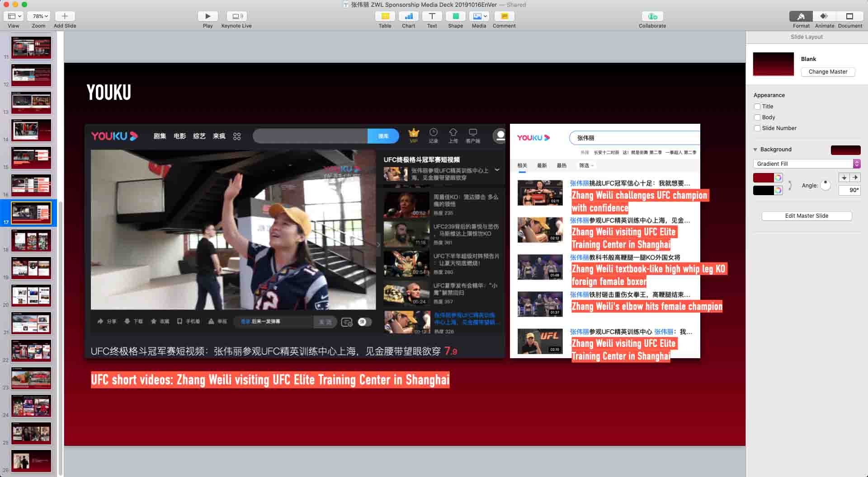Click the Background fill preview swatch
868x477 pixels.
[845, 150]
